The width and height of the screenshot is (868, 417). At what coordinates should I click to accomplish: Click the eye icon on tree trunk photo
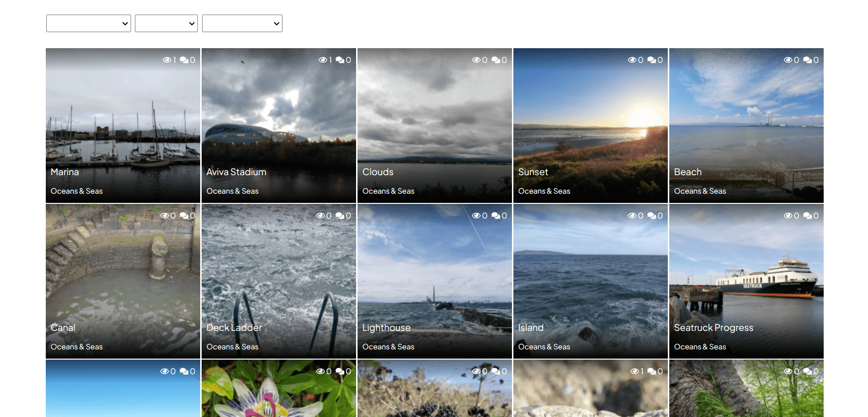tap(788, 371)
